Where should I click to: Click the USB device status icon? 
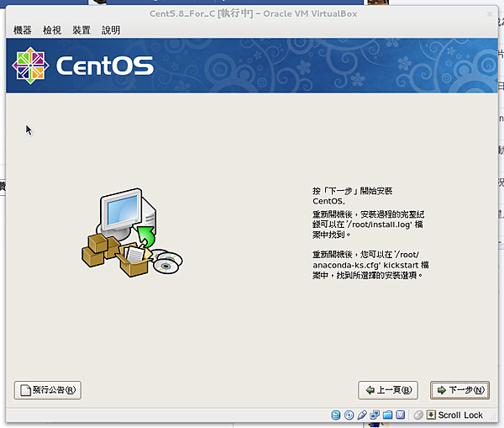click(361, 415)
